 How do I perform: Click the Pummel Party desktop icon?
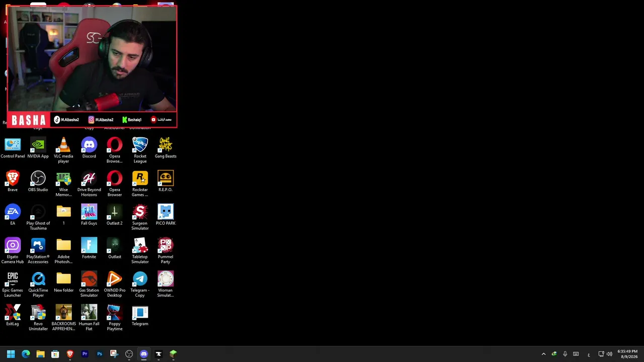[166, 251]
